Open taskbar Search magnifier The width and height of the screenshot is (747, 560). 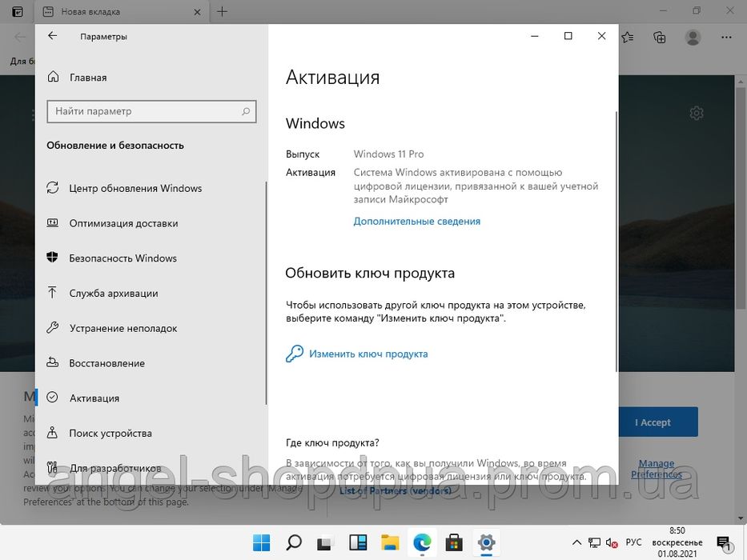(294, 542)
